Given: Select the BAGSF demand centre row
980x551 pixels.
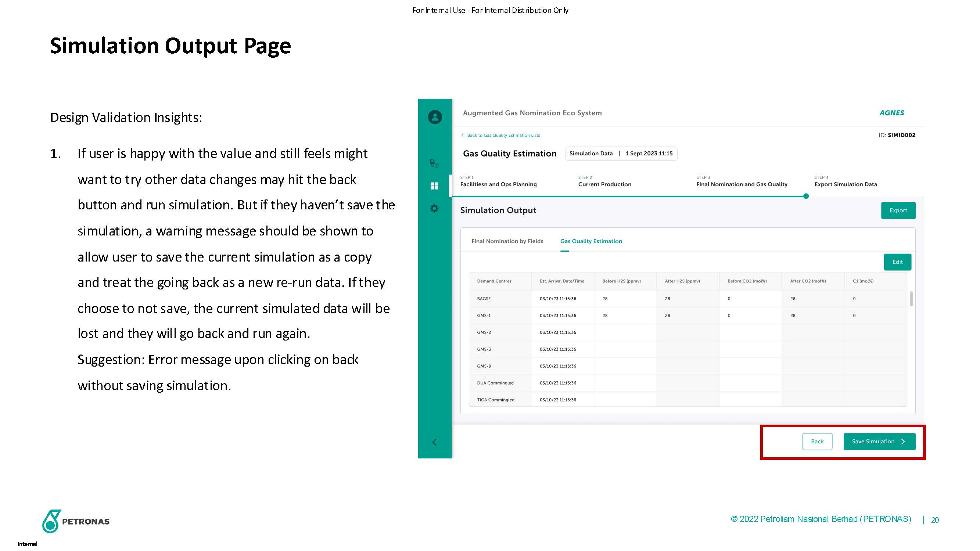Looking at the screenshot, I should (484, 299).
